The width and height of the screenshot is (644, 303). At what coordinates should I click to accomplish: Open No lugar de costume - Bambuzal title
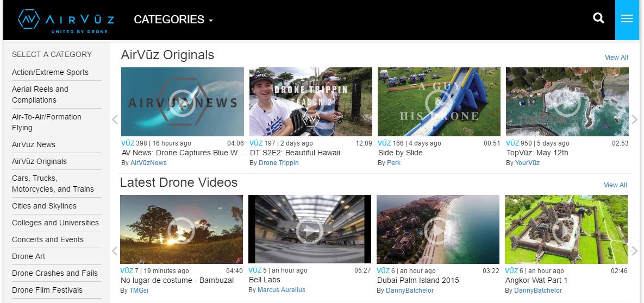177,280
